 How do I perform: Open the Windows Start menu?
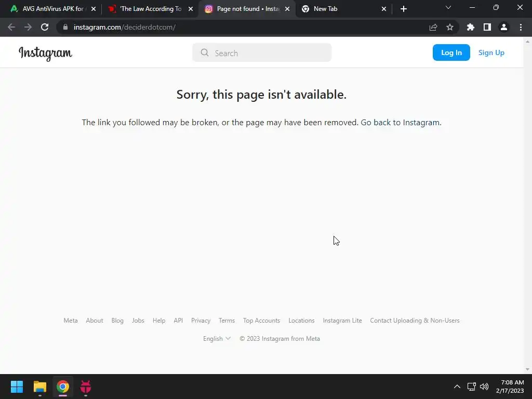tap(17, 387)
